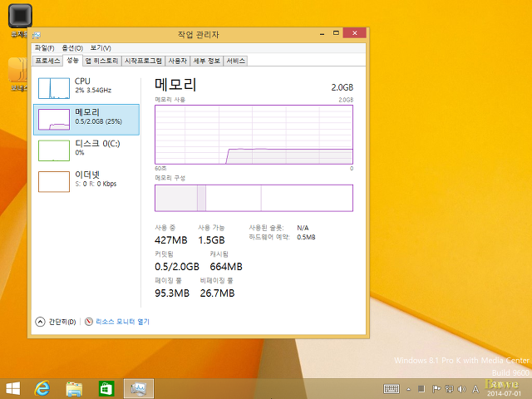Select the 성능 tab
This screenshot has height=399, width=532.
(72, 61)
